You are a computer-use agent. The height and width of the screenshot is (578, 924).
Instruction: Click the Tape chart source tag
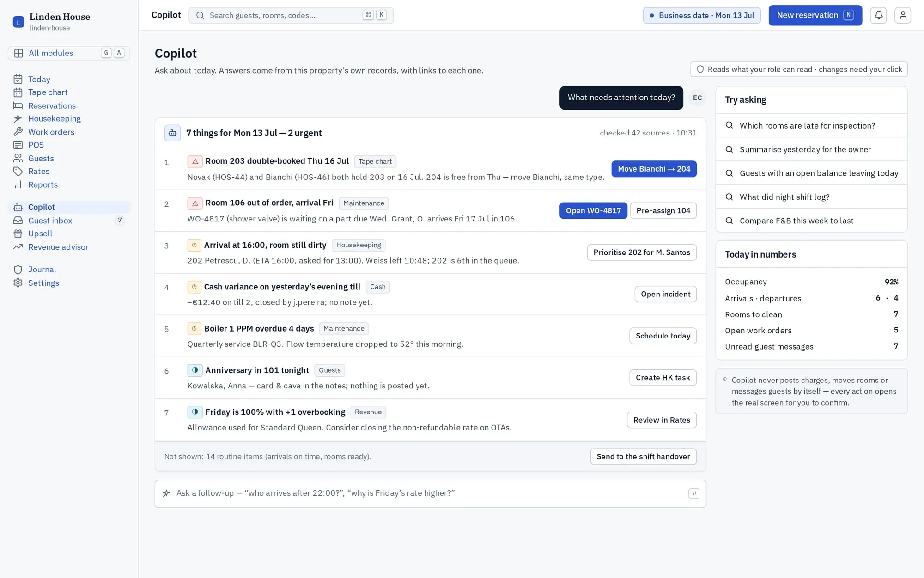[x=375, y=161]
